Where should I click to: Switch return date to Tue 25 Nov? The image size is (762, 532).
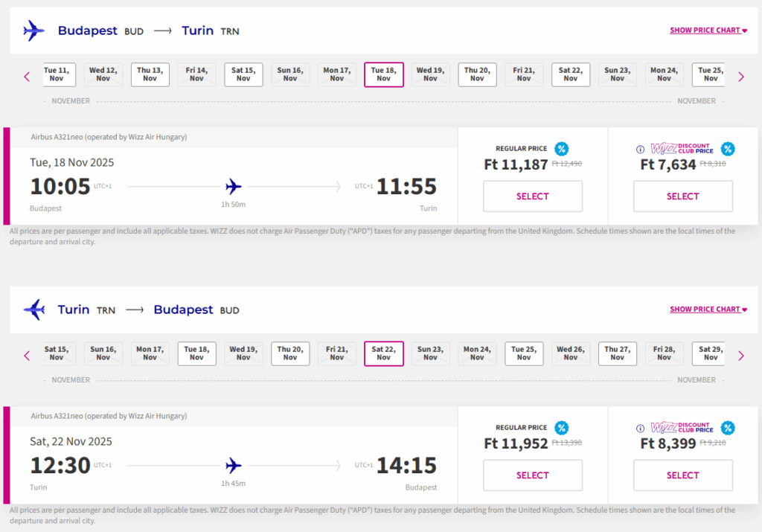[x=524, y=353]
